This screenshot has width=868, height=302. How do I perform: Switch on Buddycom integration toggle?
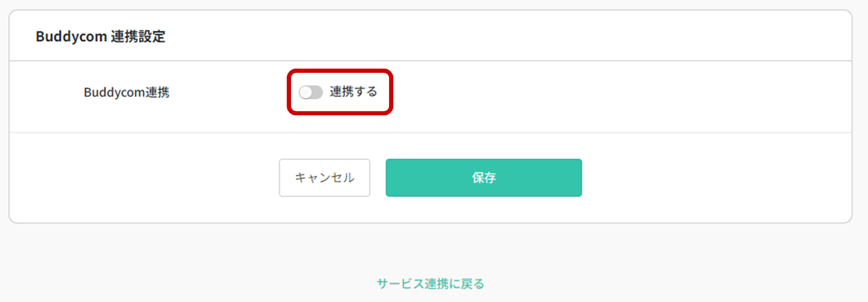[310, 92]
